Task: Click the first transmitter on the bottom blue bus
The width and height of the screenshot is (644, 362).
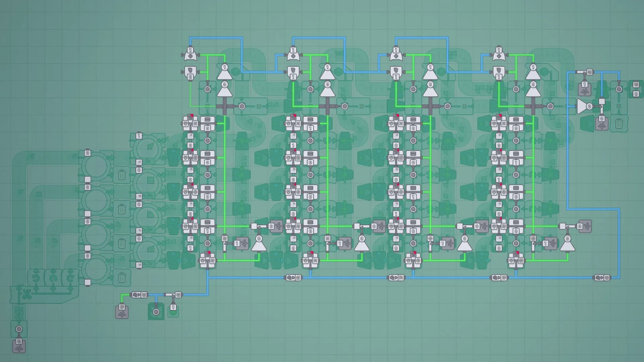Action: tap(293, 278)
